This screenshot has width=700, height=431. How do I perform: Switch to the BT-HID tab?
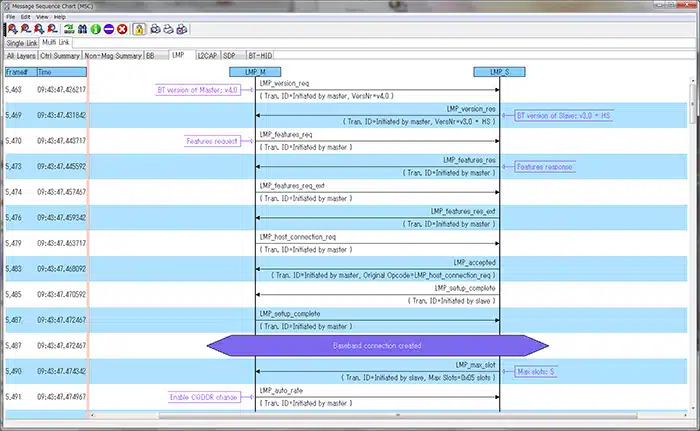(x=259, y=56)
